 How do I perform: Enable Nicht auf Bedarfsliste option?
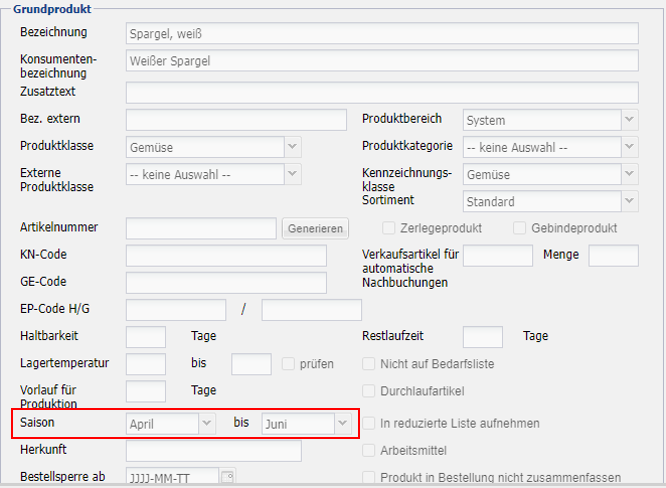pyautogui.click(x=369, y=364)
